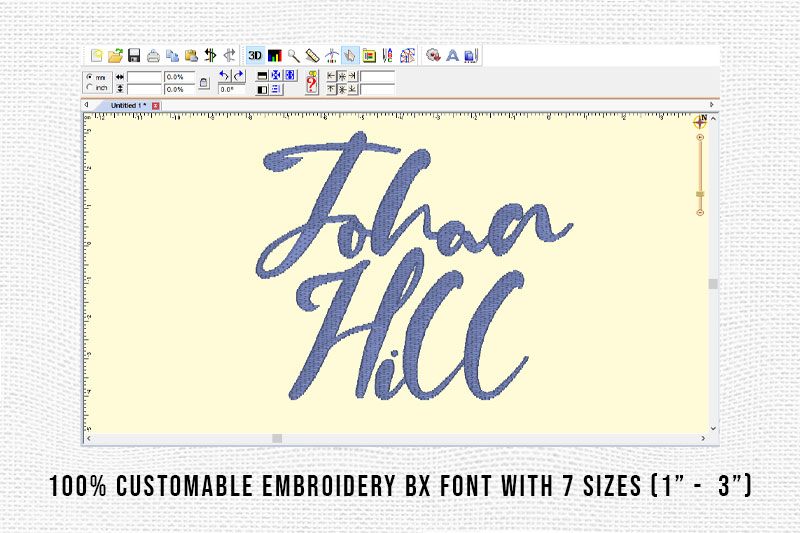Flip horizontally using black-white side icon
Screen dimensions: 800x533
coord(262,89)
